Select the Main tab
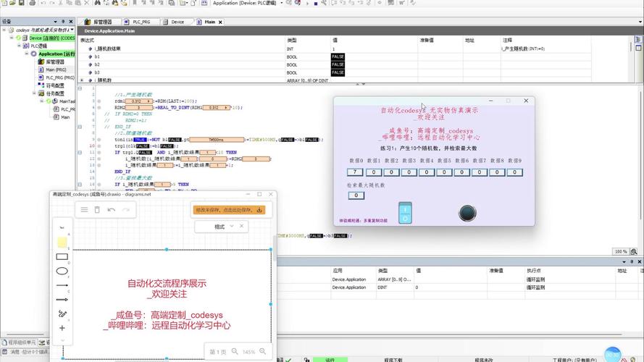Viewport: 644px width, 362px height. [x=209, y=22]
